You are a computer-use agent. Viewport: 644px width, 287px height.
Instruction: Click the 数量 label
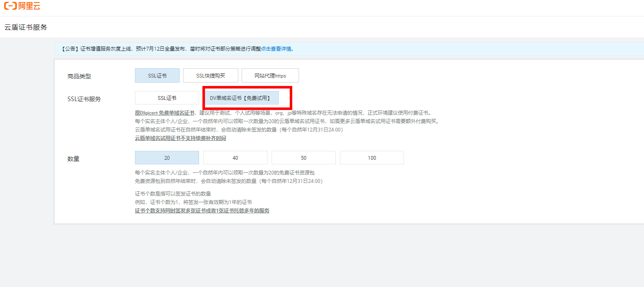[x=73, y=159]
